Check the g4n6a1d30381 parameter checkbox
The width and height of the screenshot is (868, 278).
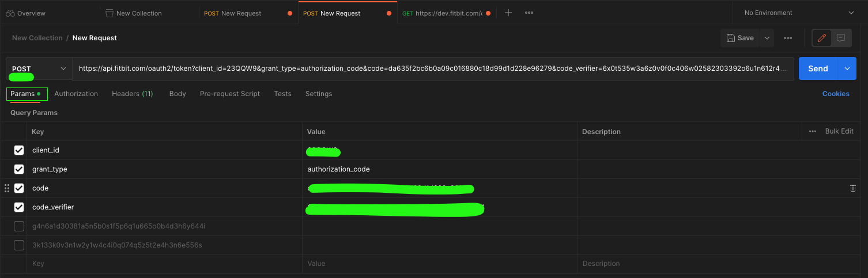coord(19,226)
